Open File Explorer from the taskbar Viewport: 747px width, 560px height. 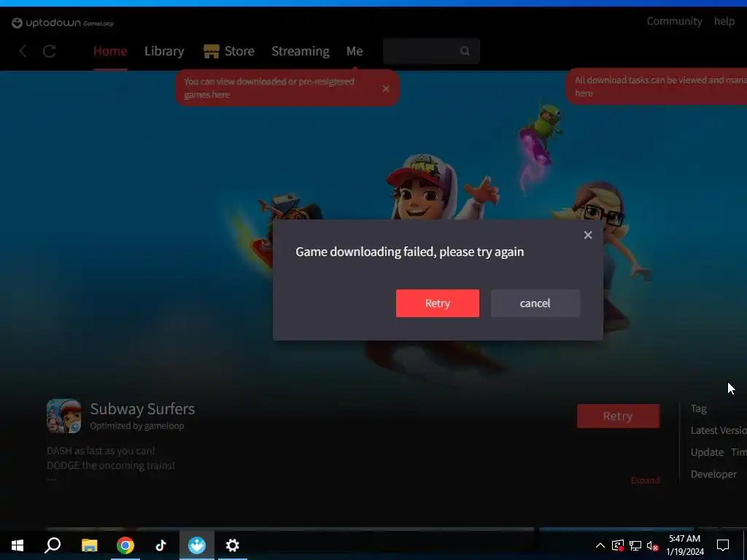(89, 545)
